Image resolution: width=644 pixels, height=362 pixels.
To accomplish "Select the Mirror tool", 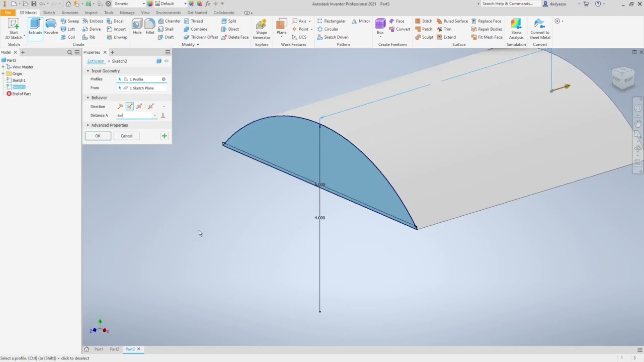I will click(x=361, y=21).
